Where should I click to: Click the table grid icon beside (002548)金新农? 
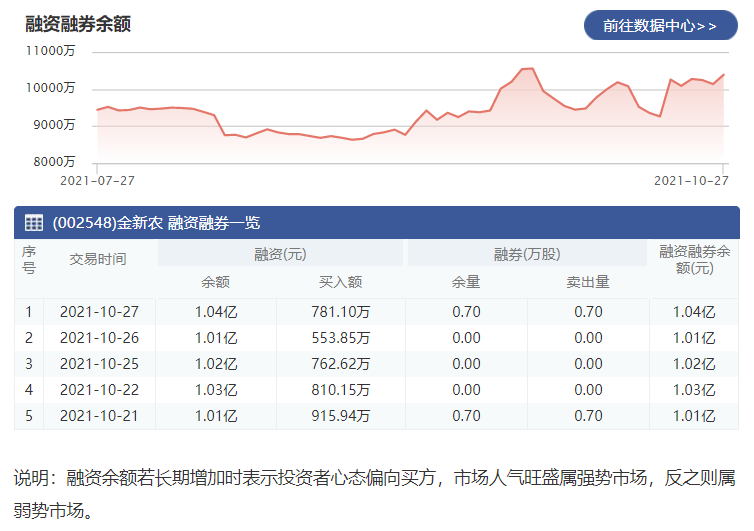[34, 223]
